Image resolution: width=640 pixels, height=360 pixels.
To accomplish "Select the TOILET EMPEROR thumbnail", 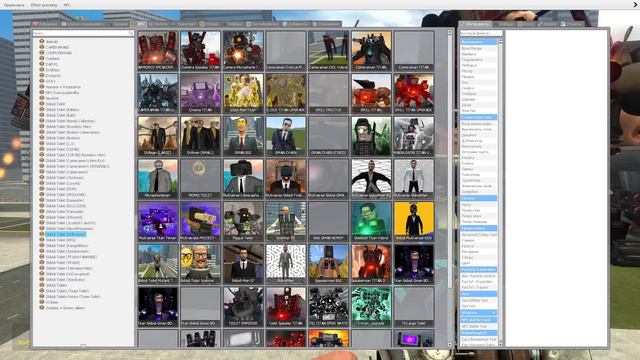I will (x=243, y=306).
